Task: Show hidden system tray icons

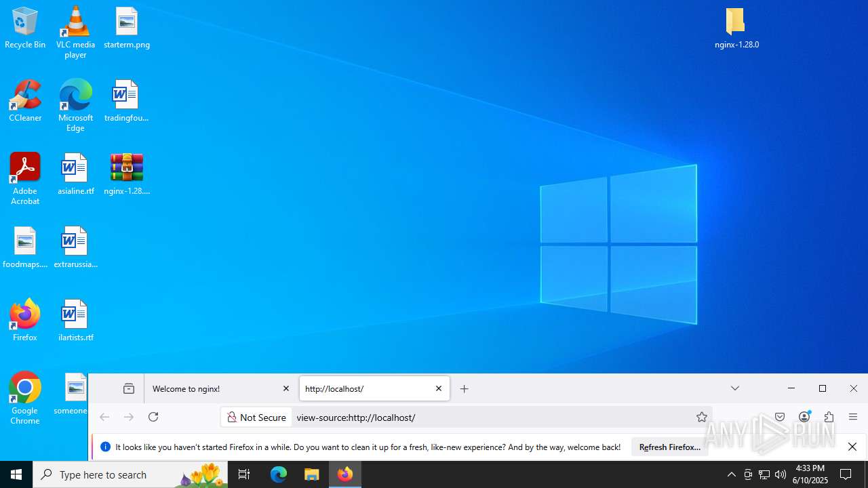Action: point(731,474)
